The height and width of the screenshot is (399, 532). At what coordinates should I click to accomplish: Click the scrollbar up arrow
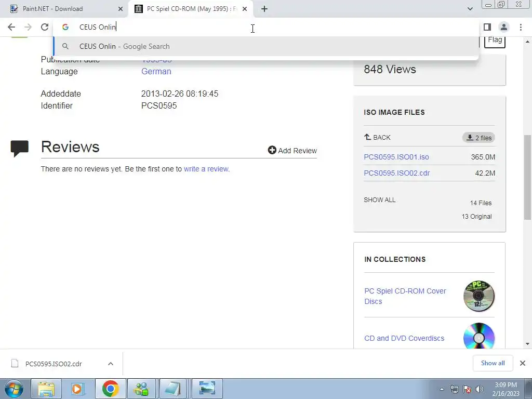pyautogui.click(x=527, y=42)
